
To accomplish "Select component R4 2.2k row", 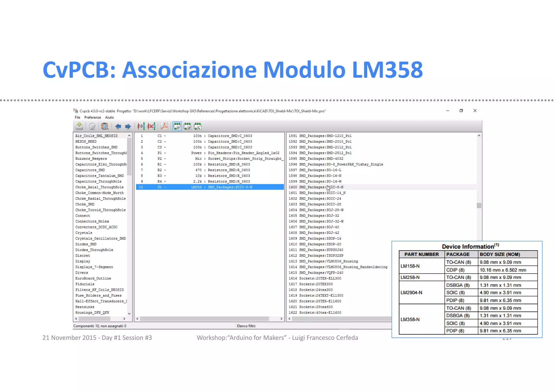I will 210,181.
